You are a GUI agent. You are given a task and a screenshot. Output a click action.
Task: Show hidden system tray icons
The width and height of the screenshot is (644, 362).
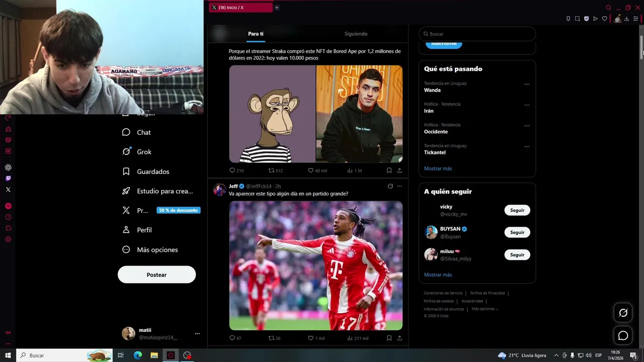point(556,355)
